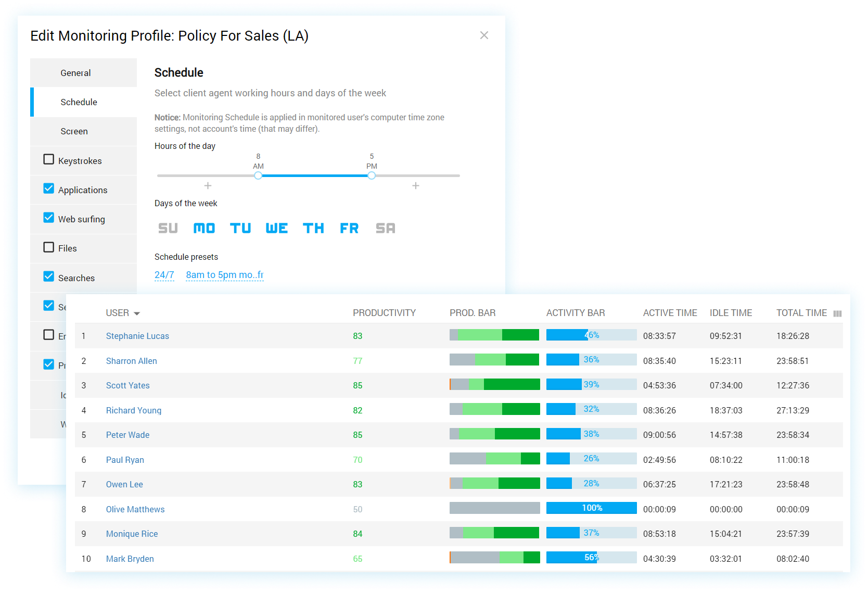868x592 pixels.
Task: Grab the 8 AM slider handle
Action: click(258, 175)
